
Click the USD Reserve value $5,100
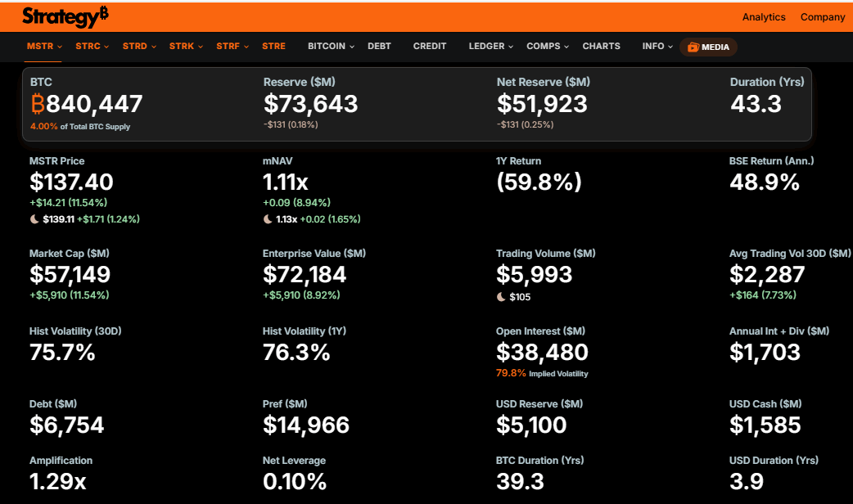tap(531, 425)
